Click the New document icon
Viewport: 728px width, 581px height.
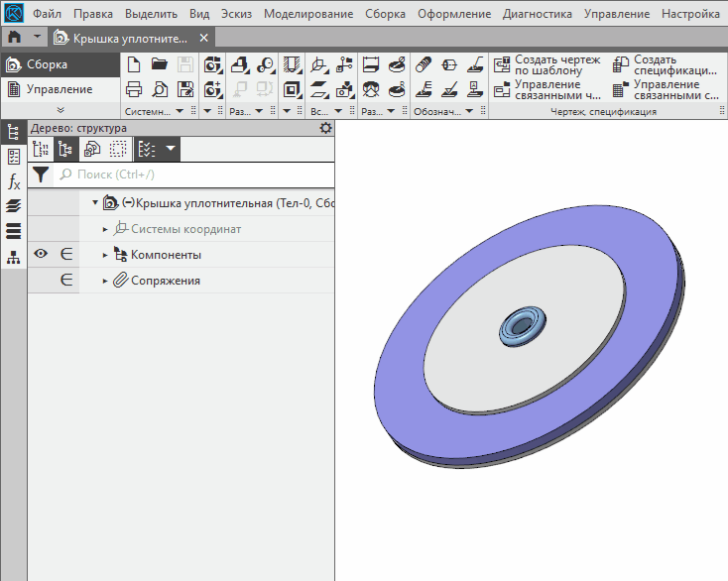(x=134, y=64)
